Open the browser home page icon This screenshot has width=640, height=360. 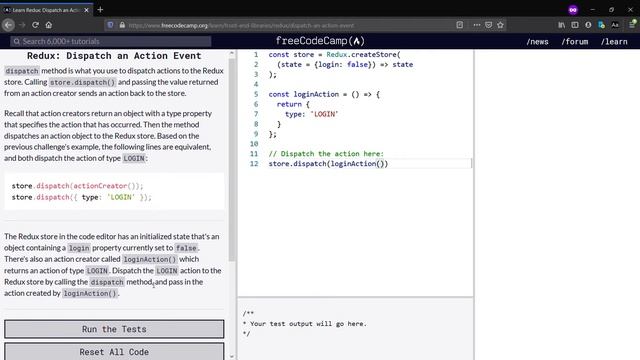click(x=49, y=25)
